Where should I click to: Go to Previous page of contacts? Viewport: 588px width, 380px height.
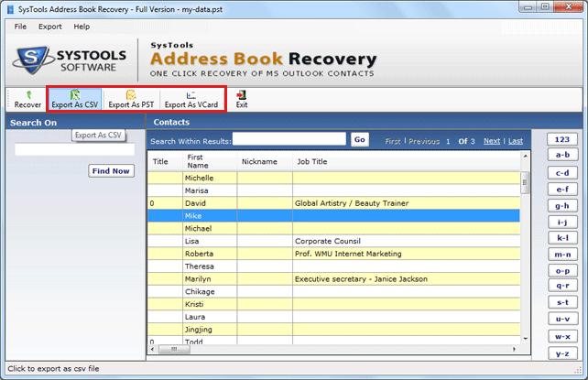pos(424,141)
